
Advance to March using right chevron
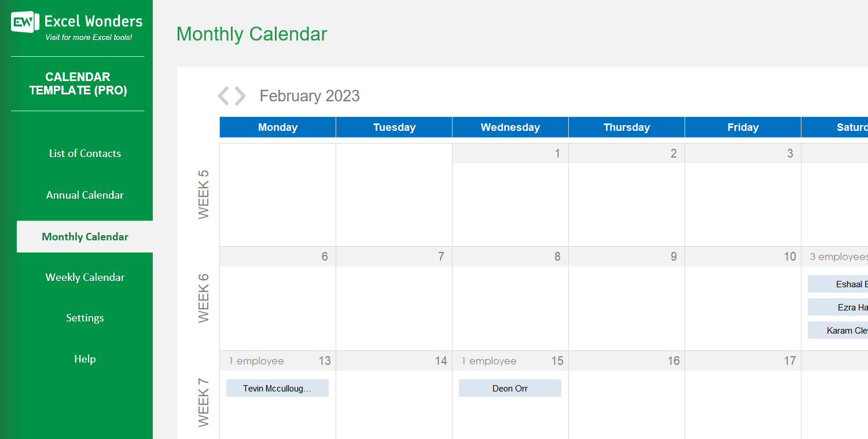tap(238, 96)
